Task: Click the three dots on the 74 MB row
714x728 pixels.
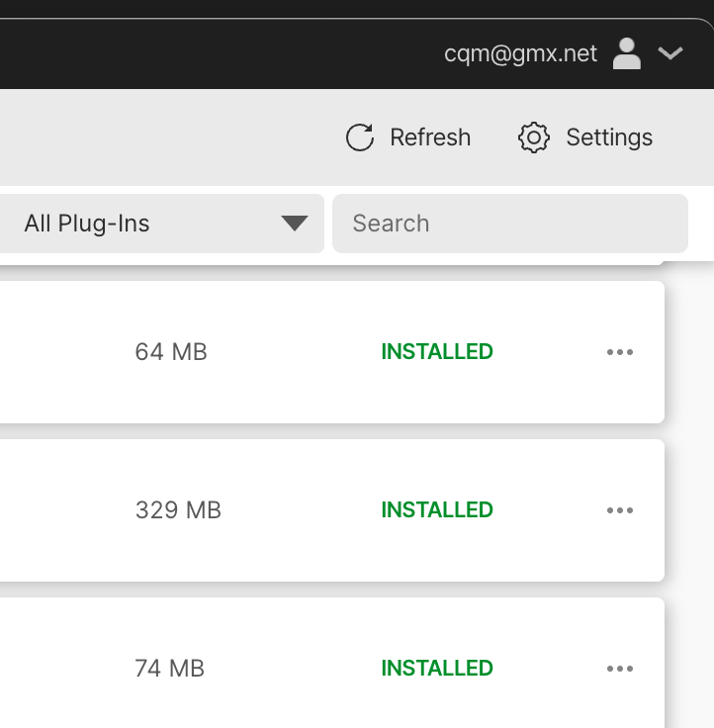Action: tap(620, 669)
